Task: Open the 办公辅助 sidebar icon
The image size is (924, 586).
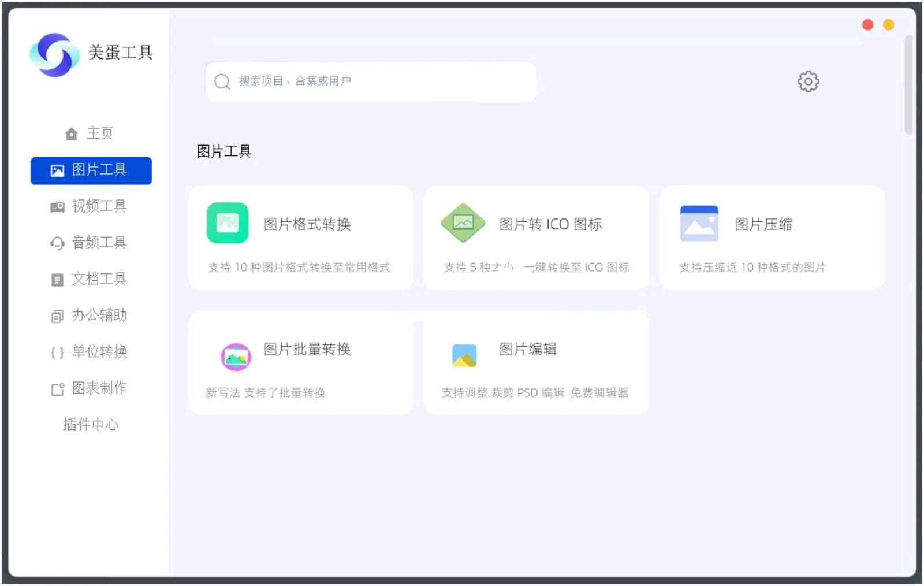Action: click(x=57, y=316)
